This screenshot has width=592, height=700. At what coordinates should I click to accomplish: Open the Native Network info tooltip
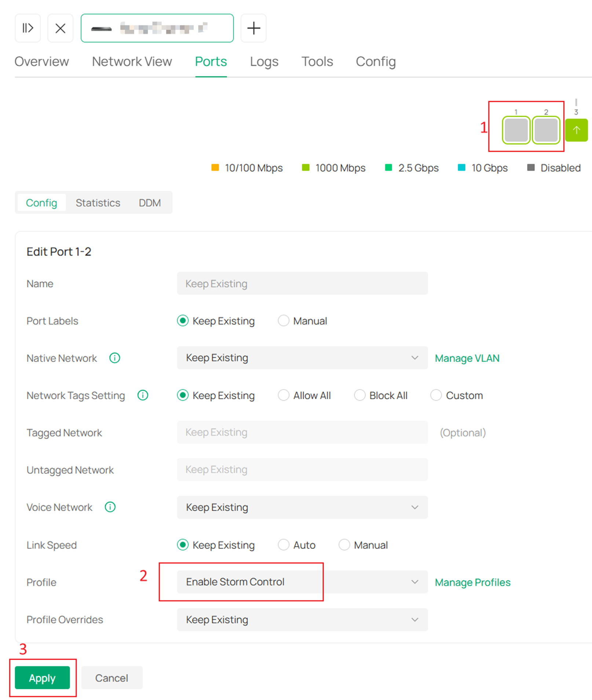[x=114, y=358]
